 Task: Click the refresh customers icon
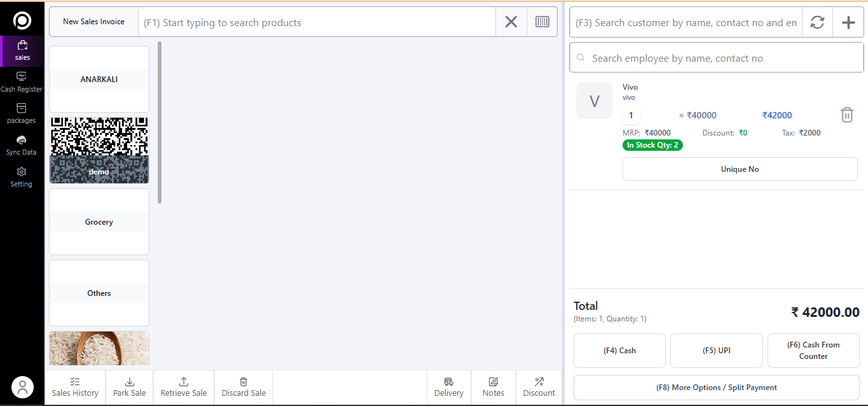817,22
